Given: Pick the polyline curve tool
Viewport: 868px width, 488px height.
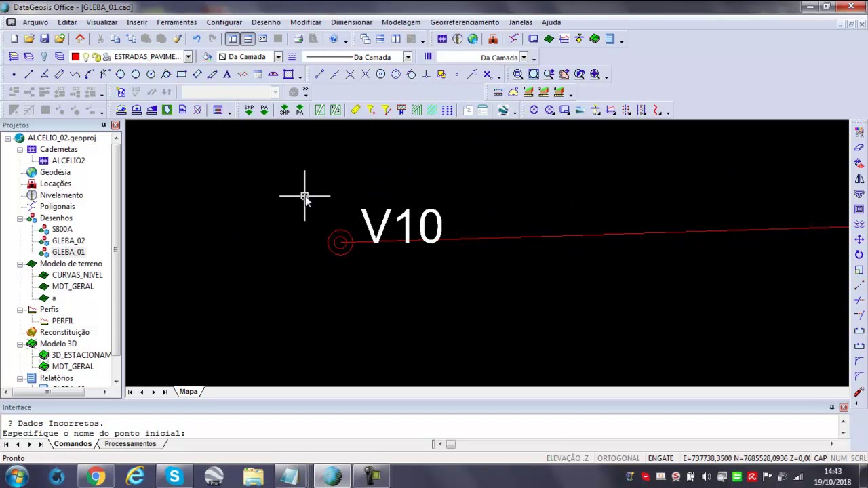Looking at the screenshot, I should click(75, 75).
